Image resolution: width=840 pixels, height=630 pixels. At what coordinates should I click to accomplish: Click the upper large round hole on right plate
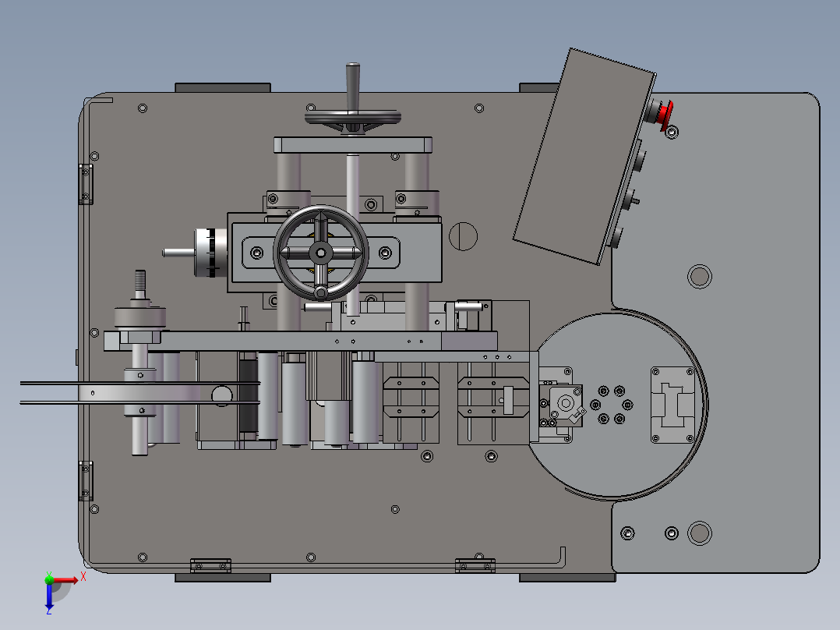pyautogui.click(x=699, y=277)
